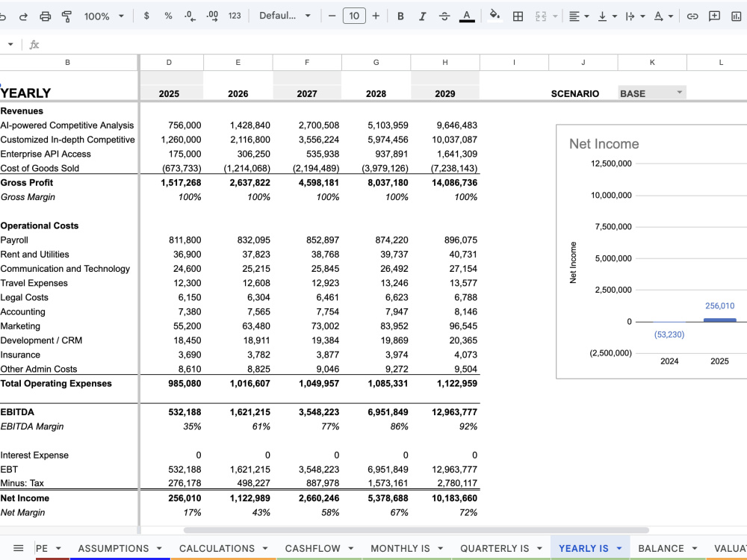Insert comment icon
The height and width of the screenshot is (560, 747).
(714, 16)
